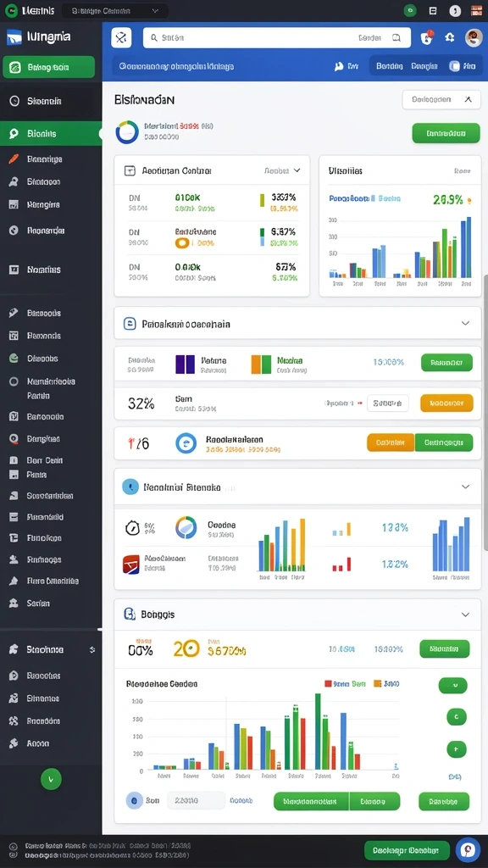Click the purple chat bubble icon at bottom right

click(x=468, y=850)
